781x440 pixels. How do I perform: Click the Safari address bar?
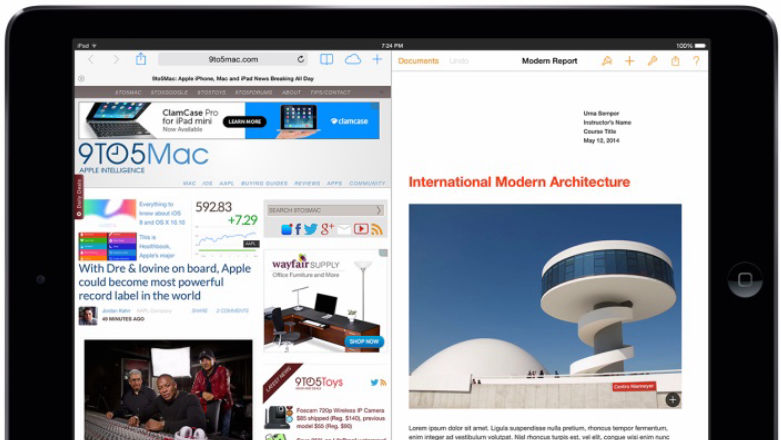(233, 60)
